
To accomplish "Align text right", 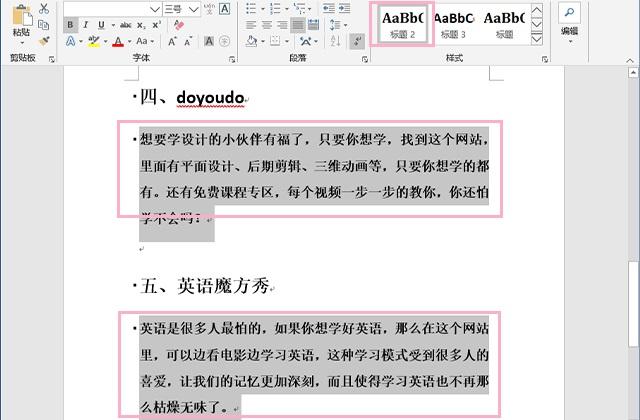I will coord(282,25).
